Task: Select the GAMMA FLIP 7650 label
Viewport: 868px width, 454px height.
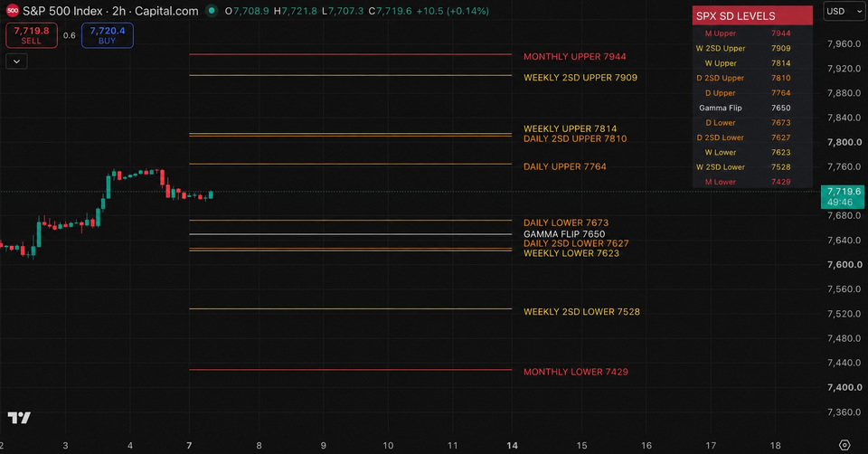Action: click(564, 234)
